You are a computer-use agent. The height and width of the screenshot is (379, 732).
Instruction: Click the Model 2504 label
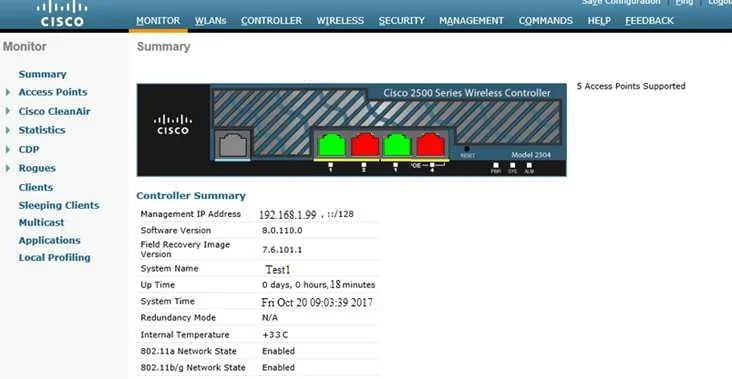(x=531, y=155)
